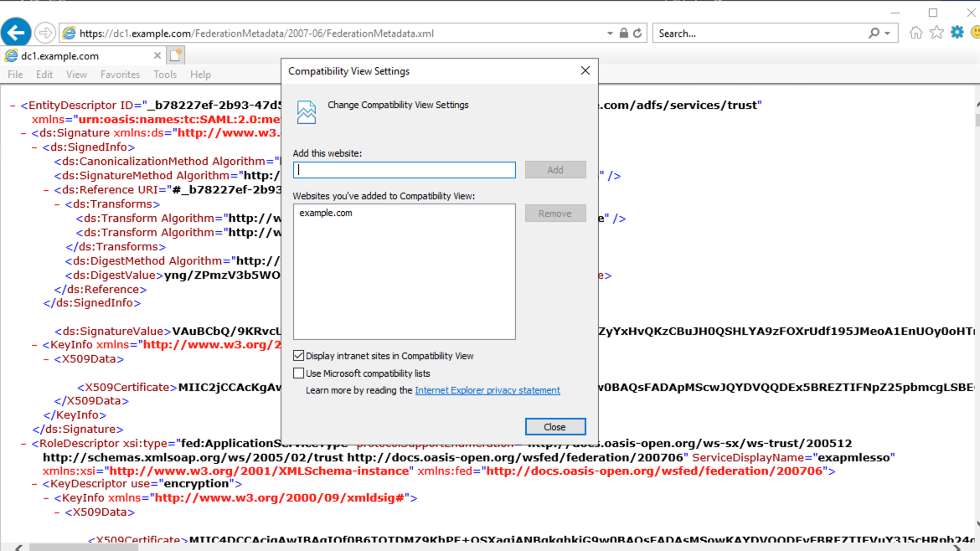Click the browser Back arrow button
980x551 pixels.
tap(16, 33)
